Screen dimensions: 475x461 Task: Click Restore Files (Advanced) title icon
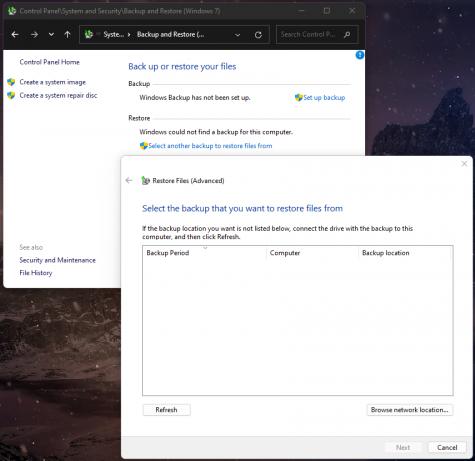[x=145, y=180]
